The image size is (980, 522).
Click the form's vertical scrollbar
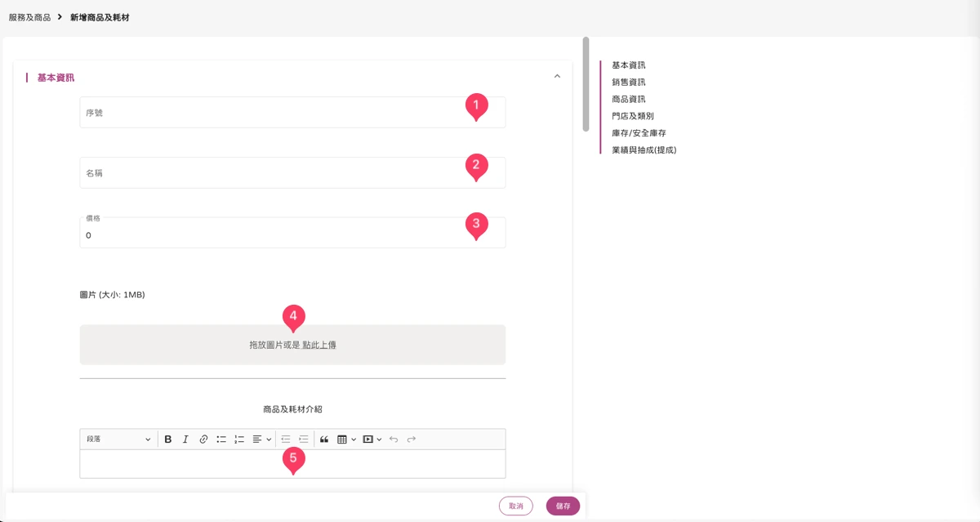[586, 84]
